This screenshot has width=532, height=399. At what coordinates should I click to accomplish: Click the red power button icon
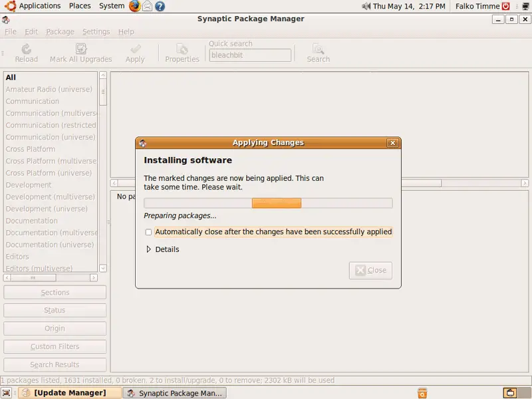point(506,6)
